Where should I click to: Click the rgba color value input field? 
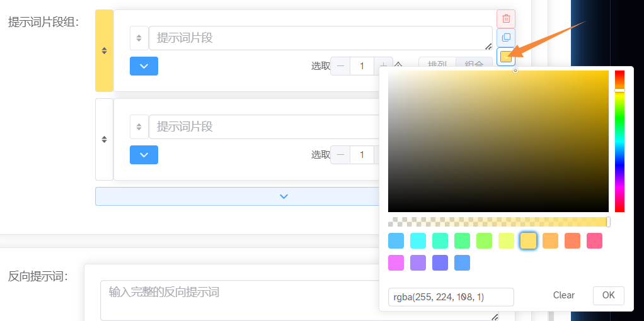(x=451, y=296)
